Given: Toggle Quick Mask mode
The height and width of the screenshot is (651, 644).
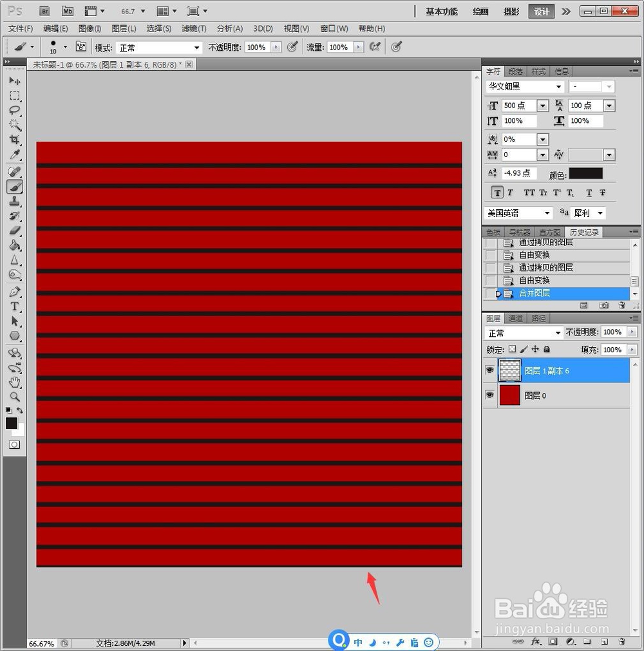Looking at the screenshot, I should 14,445.
